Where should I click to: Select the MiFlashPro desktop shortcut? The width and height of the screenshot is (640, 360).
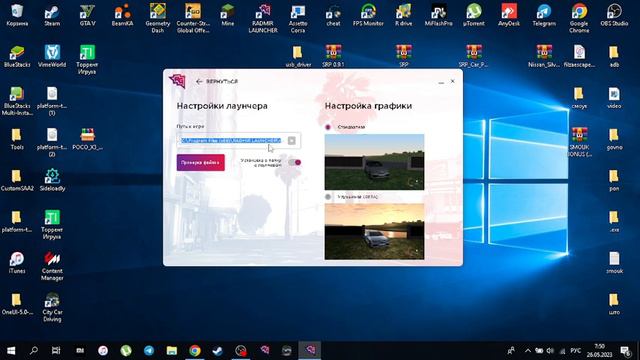438,15
